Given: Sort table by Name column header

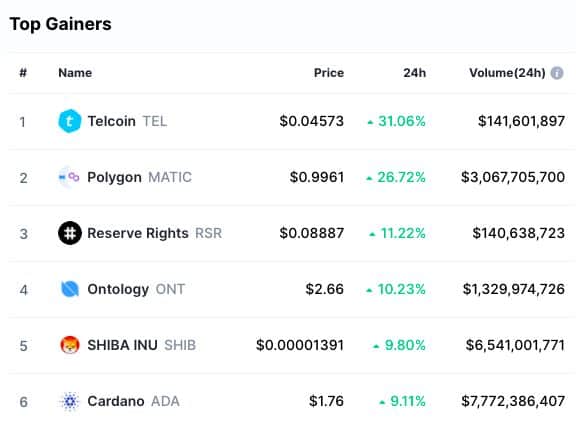Looking at the screenshot, I should [75, 73].
